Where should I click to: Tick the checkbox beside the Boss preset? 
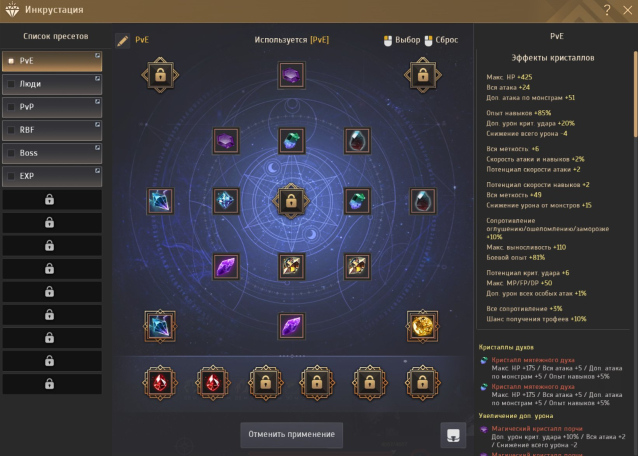click(x=11, y=153)
